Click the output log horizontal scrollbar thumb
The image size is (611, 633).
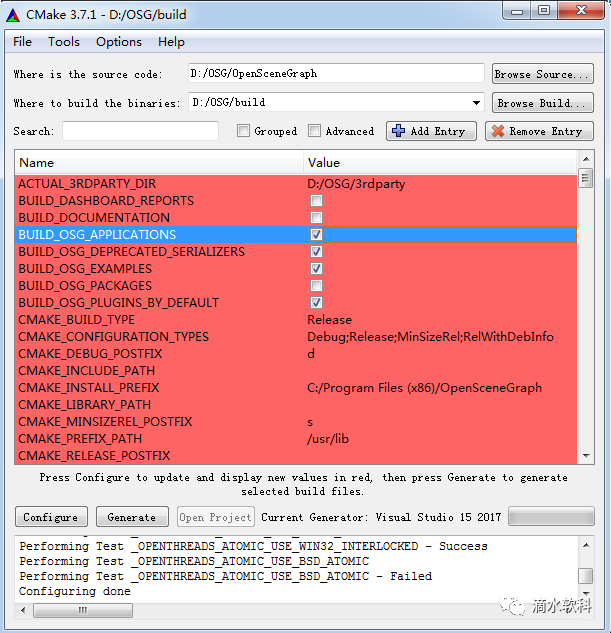tap(83, 610)
